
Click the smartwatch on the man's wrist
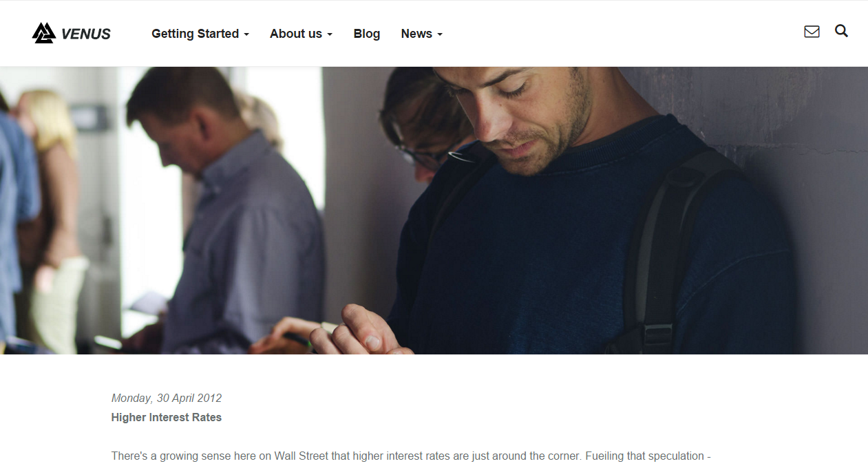click(x=329, y=328)
